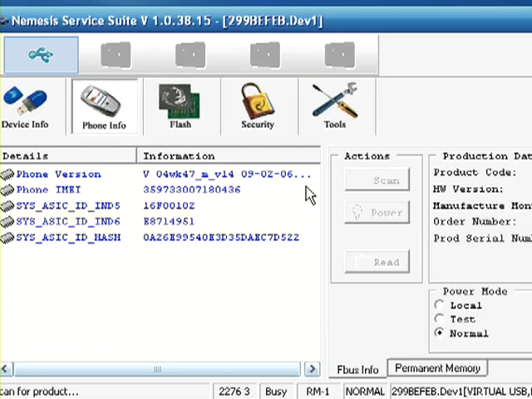Viewport: 532px width, 399px height.
Task: Open the Tools section
Action: click(335, 107)
